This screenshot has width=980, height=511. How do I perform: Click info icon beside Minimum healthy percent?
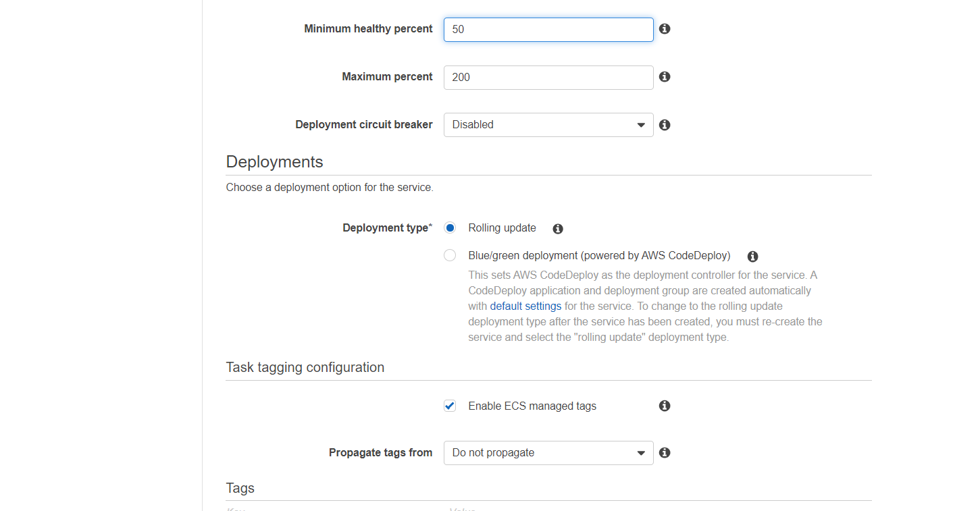click(x=665, y=29)
